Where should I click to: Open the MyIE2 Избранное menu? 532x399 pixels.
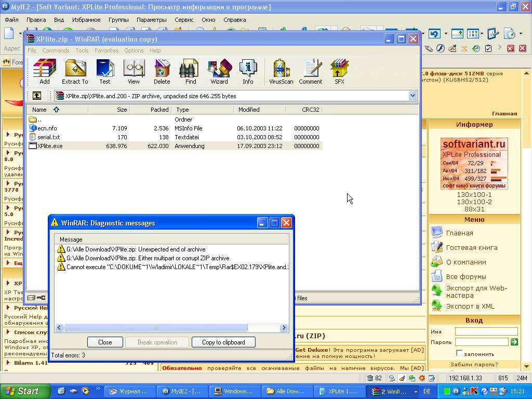86,20
